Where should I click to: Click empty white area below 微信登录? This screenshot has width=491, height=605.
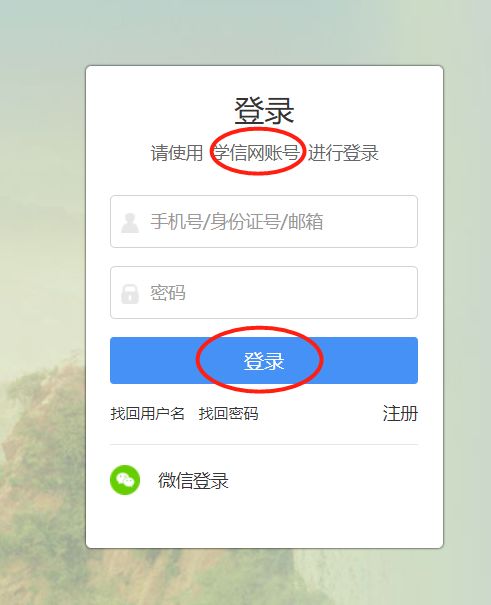pyautogui.click(x=264, y=521)
